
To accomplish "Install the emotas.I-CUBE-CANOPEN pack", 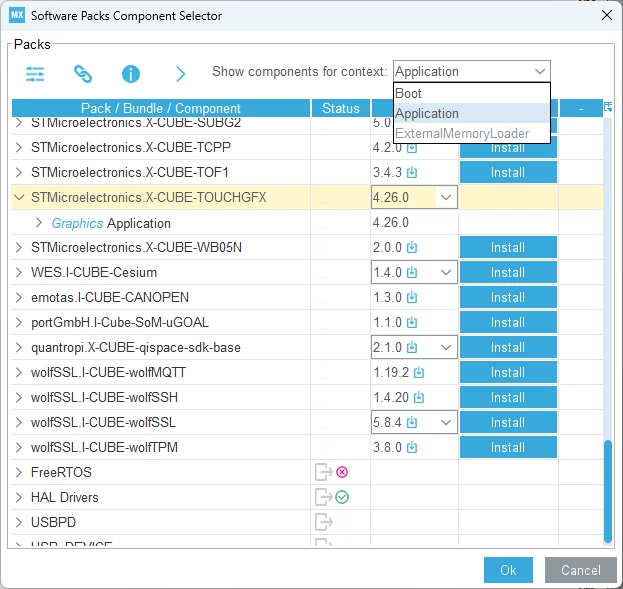I will click(508, 298).
